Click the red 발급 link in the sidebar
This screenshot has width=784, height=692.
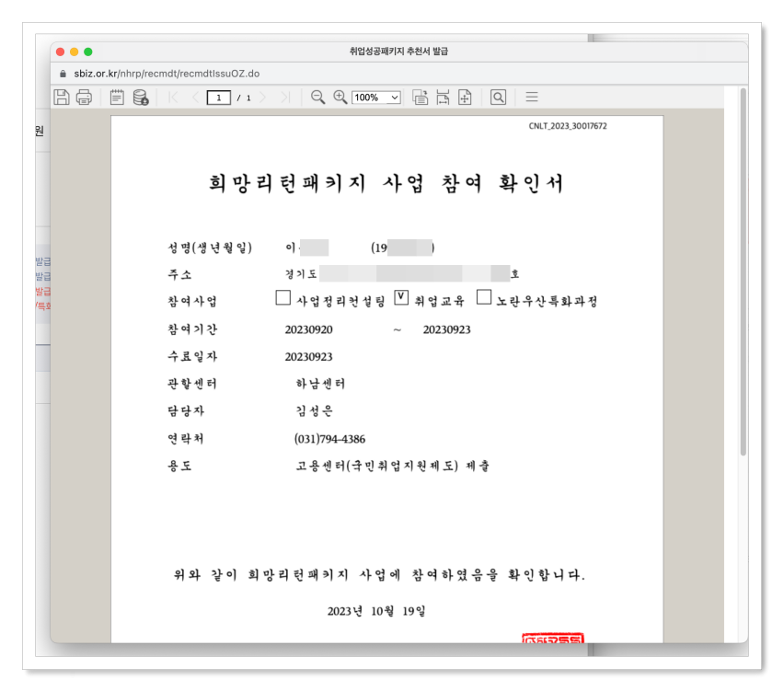pyautogui.click(x=41, y=290)
